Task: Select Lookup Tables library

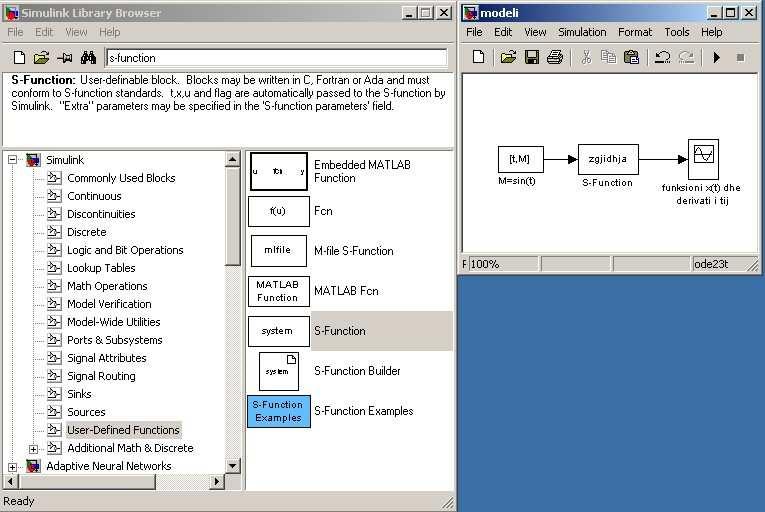Action: point(101,268)
